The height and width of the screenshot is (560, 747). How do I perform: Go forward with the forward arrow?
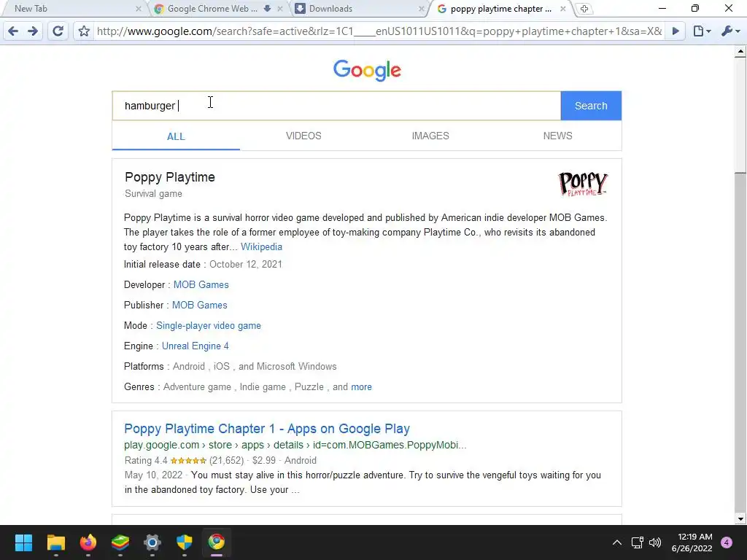point(33,31)
